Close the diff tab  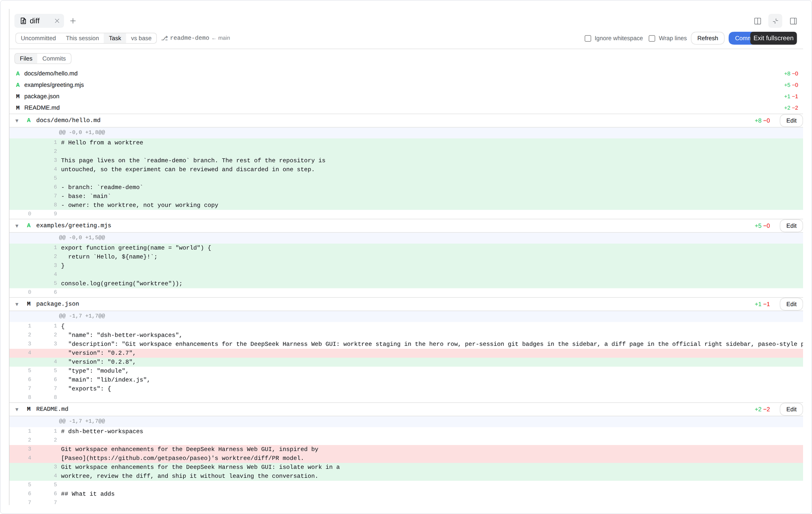57,21
